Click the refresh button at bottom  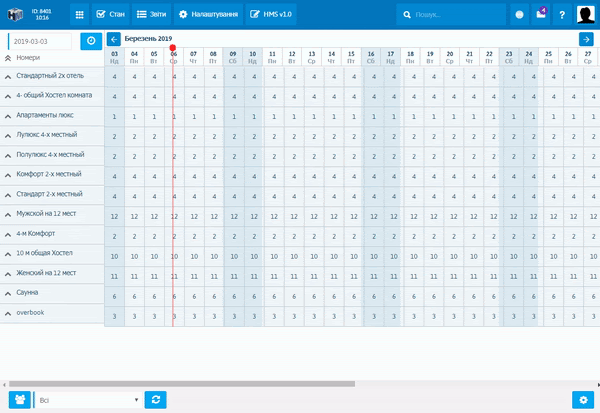155,399
